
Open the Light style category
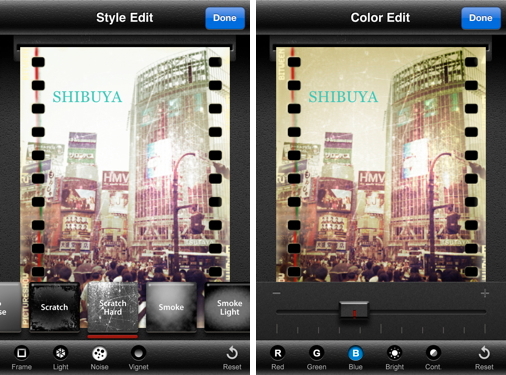click(61, 358)
